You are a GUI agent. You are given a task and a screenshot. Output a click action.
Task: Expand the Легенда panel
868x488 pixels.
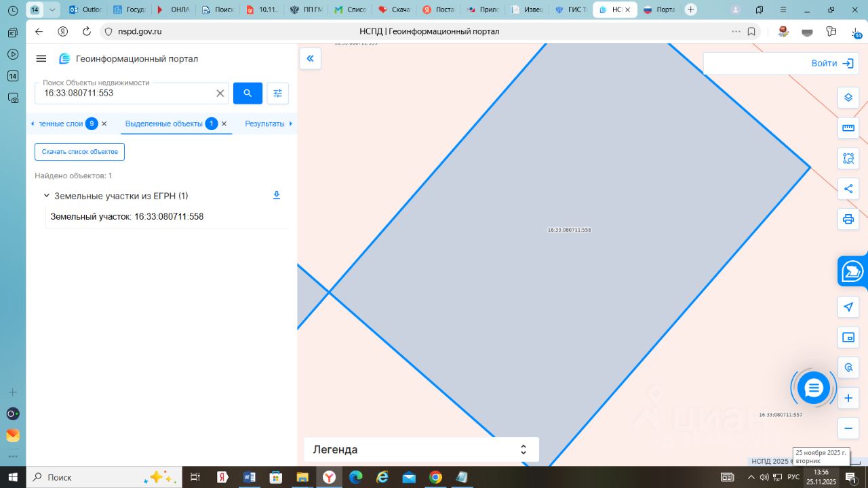pyautogui.click(x=421, y=449)
